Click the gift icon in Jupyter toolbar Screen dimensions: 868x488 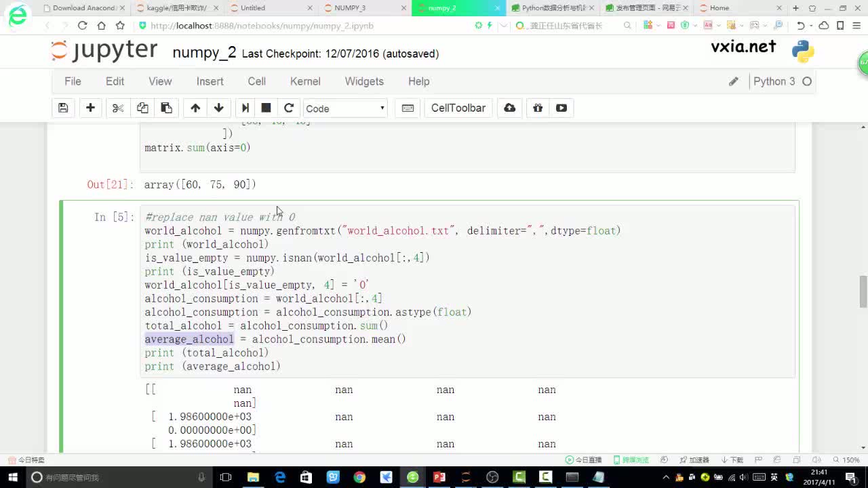point(538,108)
